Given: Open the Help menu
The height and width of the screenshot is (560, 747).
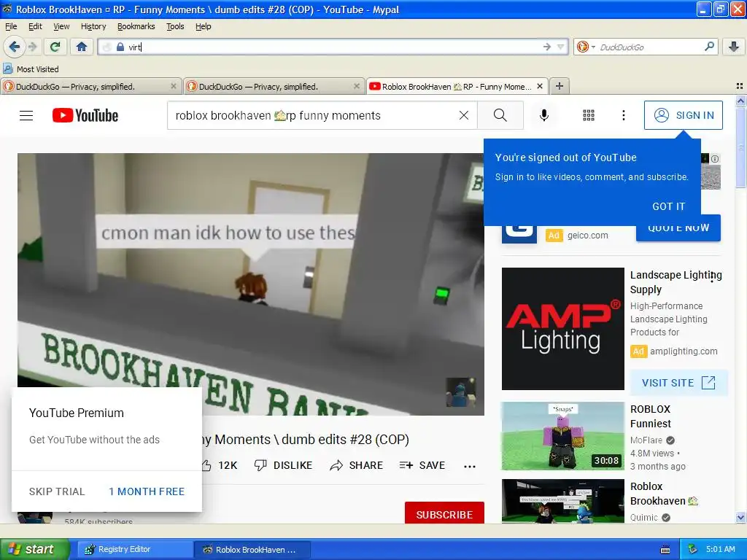Looking at the screenshot, I should click(204, 26).
